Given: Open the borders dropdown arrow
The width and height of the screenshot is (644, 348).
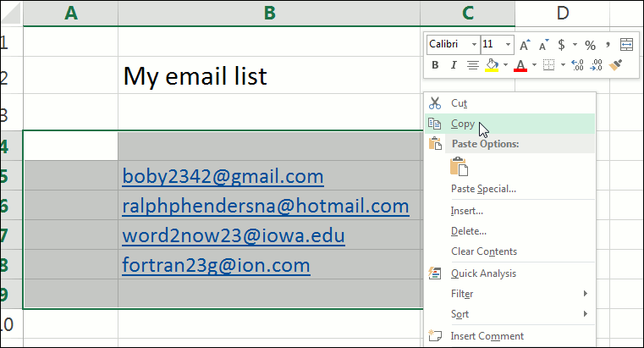Looking at the screenshot, I should (563, 65).
